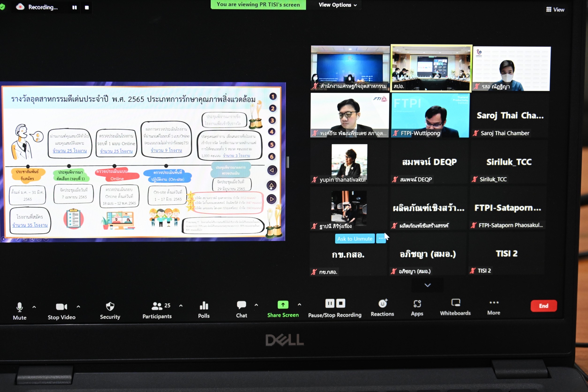Expand audio options arrow next to Mute
Screen dimensions: 588x392
(x=34, y=307)
